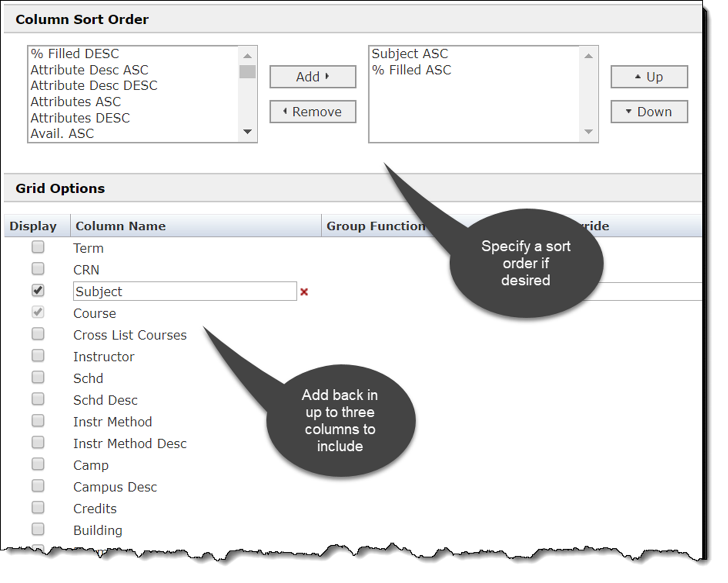Select 'Subject ASC' in sort order list
The image size is (728, 583).
point(410,54)
